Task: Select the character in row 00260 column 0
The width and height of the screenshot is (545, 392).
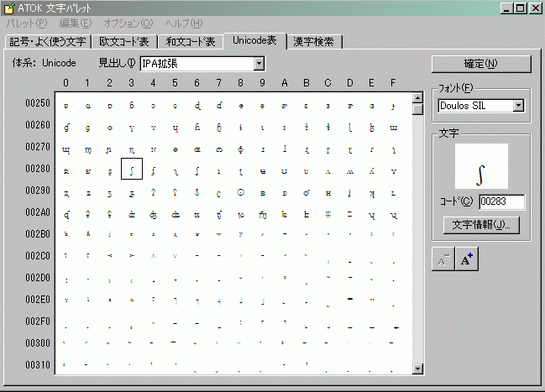Action: (x=66, y=128)
